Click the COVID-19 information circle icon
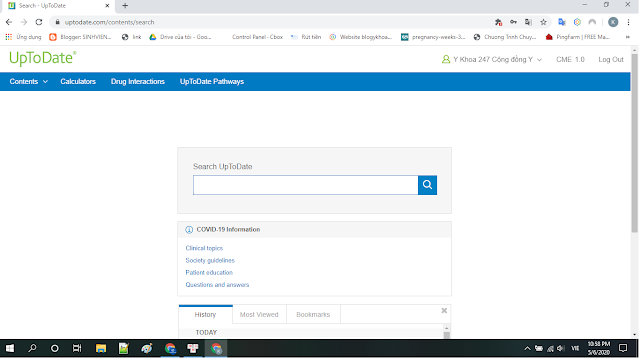The width and height of the screenshot is (640, 360). coord(189,230)
